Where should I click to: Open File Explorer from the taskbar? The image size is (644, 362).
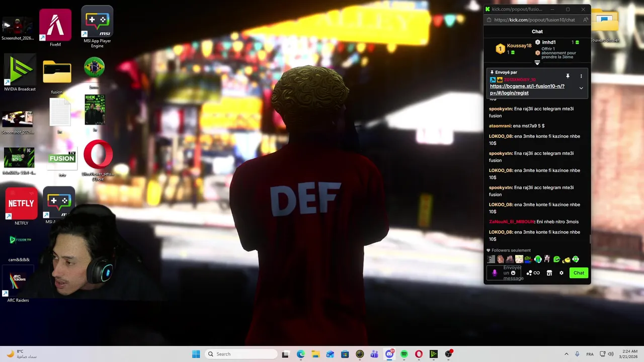pyautogui.click(x=315, y=354)
